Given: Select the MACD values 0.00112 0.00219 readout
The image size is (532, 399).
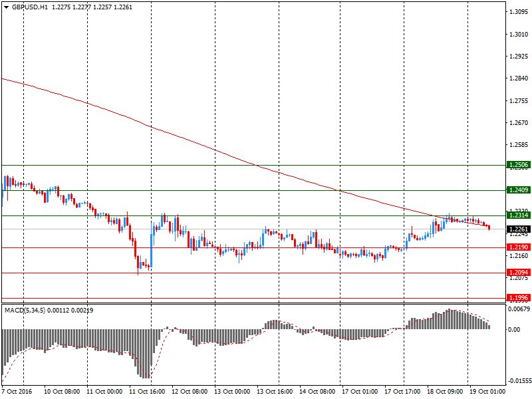Looking at the screenshot, I should point(70,310).
